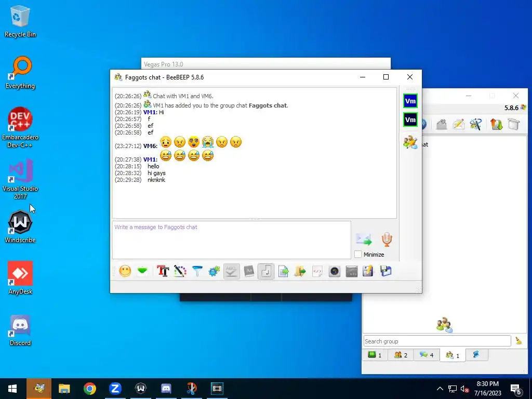This screenshot has height=399, width=532.
Task: Click the muted volume tray icon
Action: tap(465, 389)
